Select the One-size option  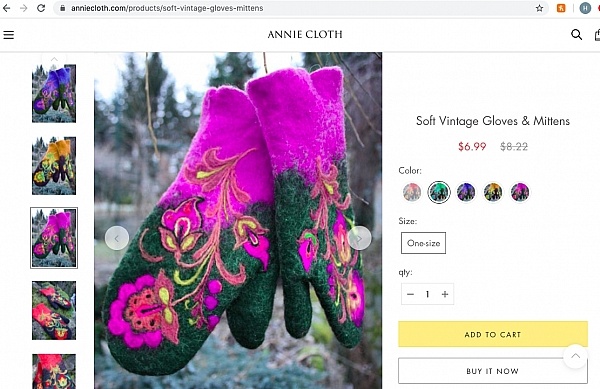coord(423,243)
